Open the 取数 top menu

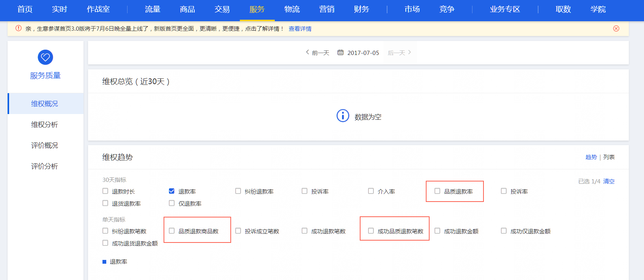[563, 9]
